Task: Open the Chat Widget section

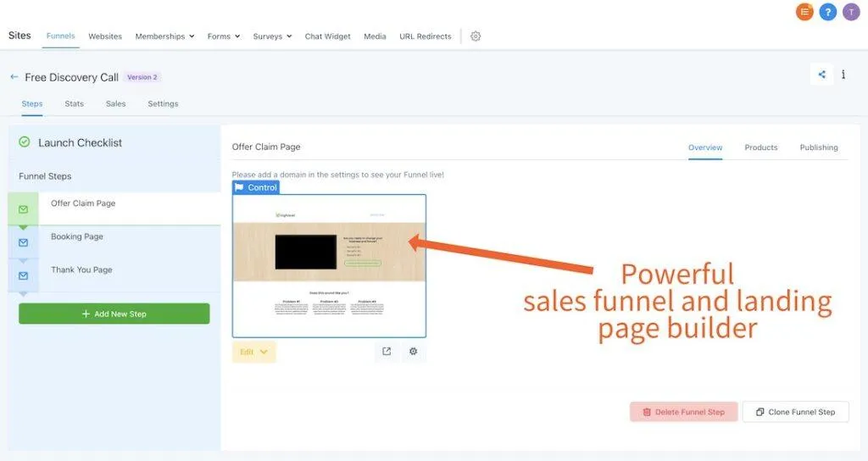Action: [x=328, y=36]
